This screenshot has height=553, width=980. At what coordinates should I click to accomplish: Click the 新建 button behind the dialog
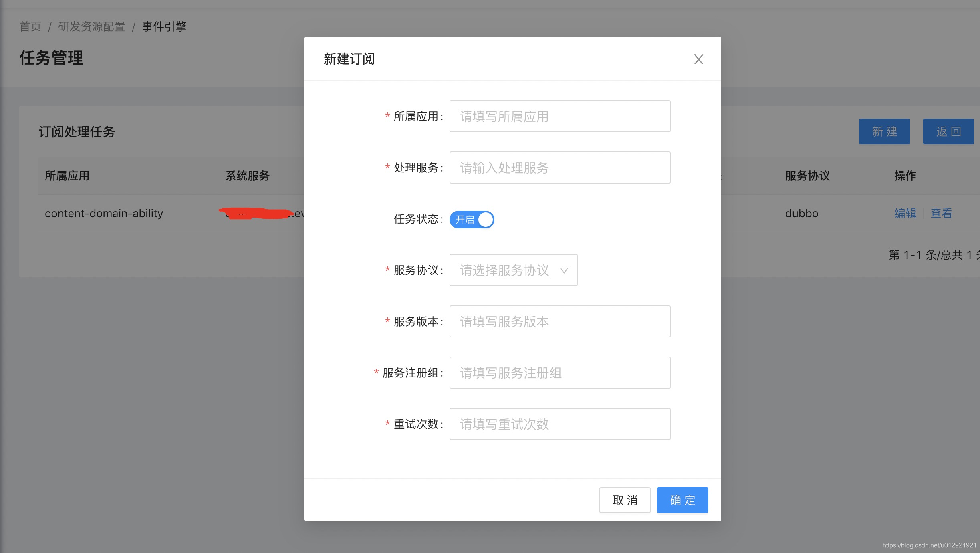[884, 131]
